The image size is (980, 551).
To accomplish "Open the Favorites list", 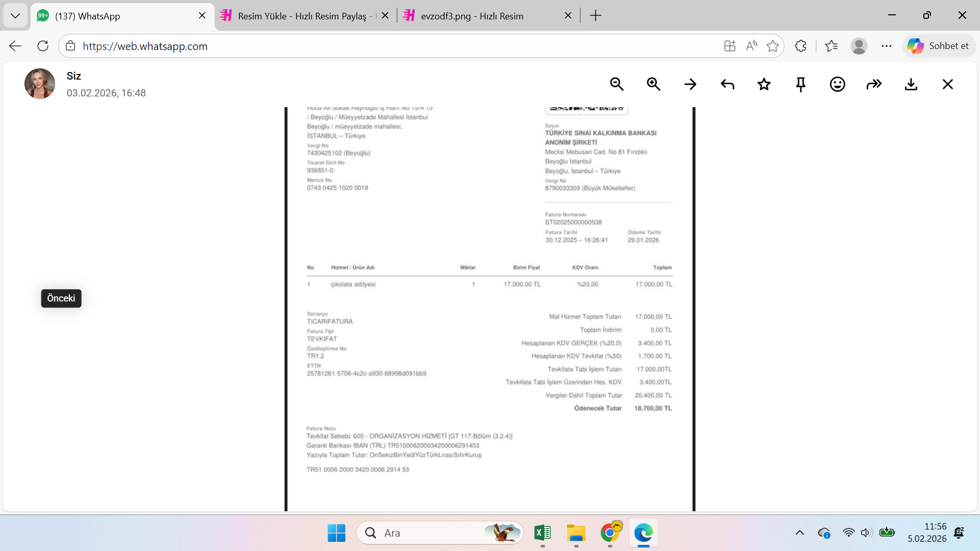I will point(831,46).
